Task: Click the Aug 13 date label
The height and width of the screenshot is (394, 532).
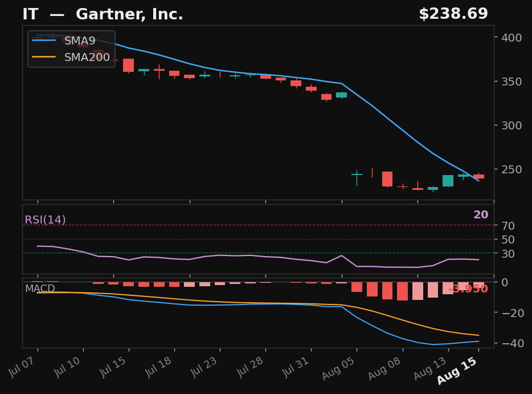Action: pyautogui.click(x=430, y=368)
